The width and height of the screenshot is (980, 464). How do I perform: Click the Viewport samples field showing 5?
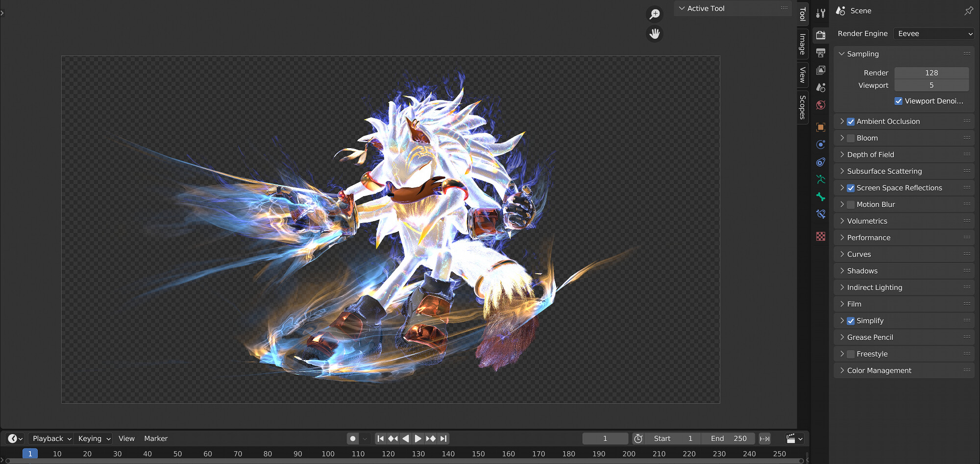(931, 85)
